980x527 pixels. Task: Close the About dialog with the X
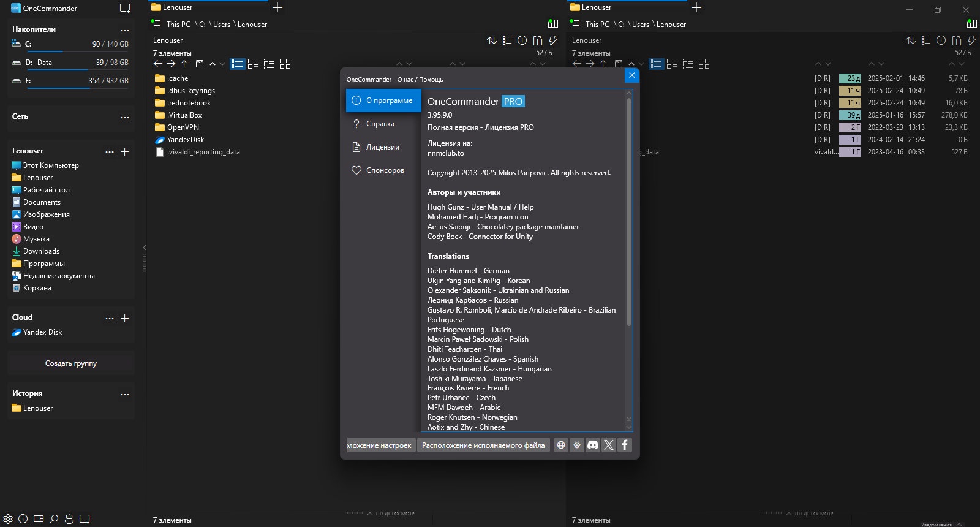coord(631,75)
